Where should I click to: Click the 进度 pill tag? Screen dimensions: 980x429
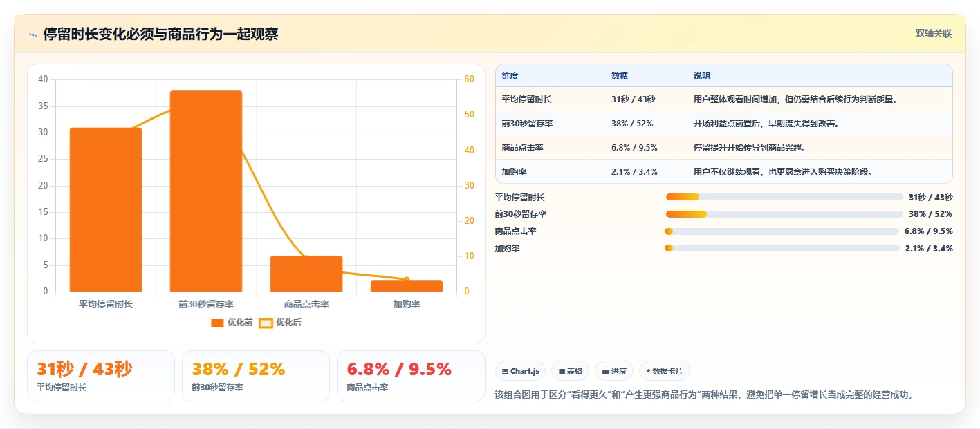pyautogui.click(x=614, y=371)
